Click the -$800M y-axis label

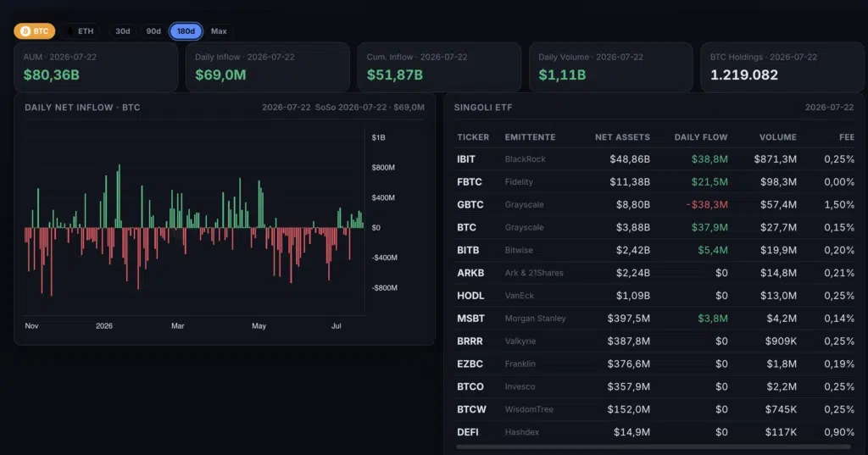click(x=384, y=288)
